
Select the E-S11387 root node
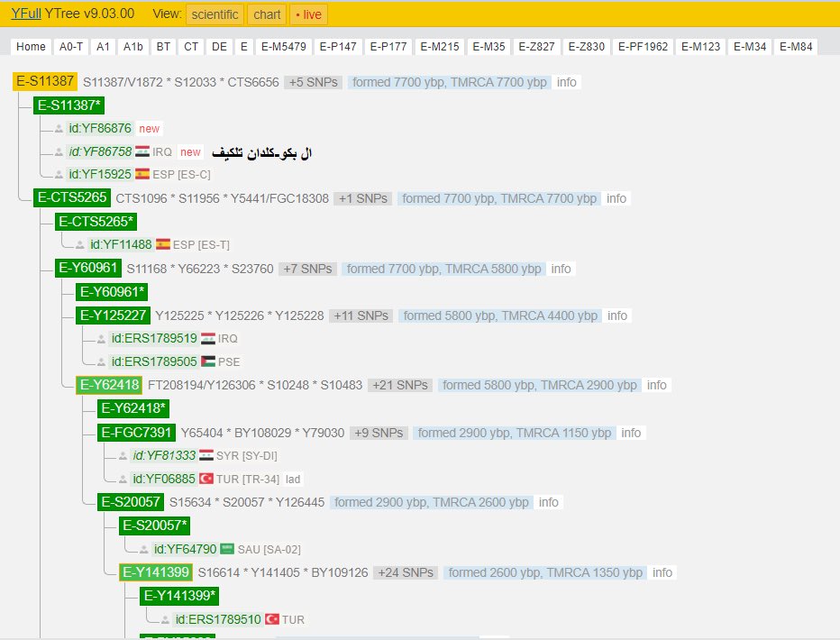pyautogui.click(x=45, y=81)
